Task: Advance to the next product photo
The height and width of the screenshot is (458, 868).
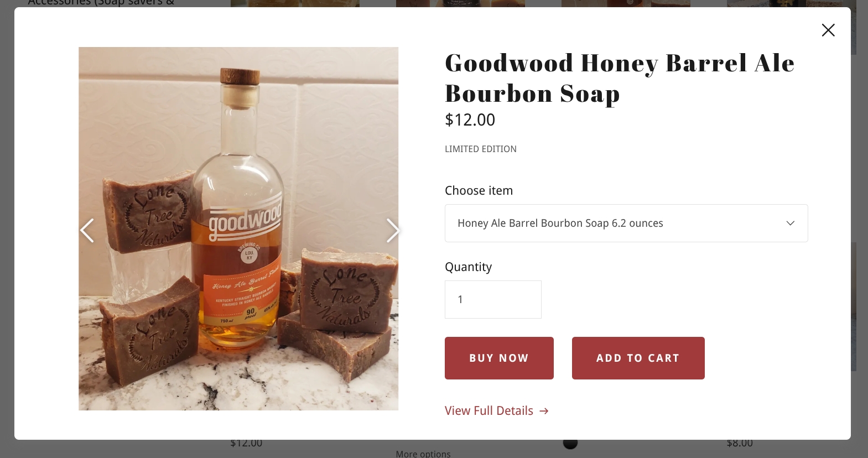Action: tap(392, 230)
